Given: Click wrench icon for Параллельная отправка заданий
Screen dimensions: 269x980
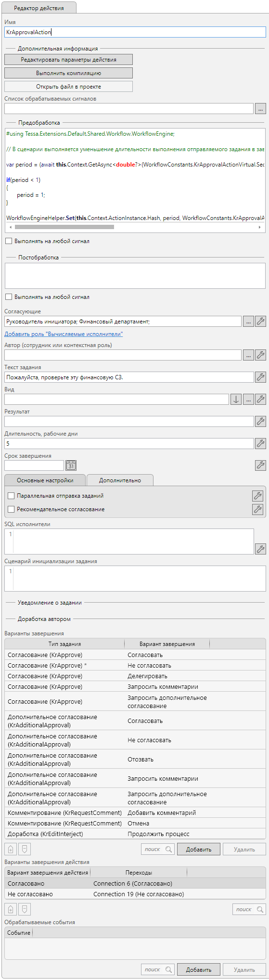Looking at the screenshot, I should (x=257, y=496).
